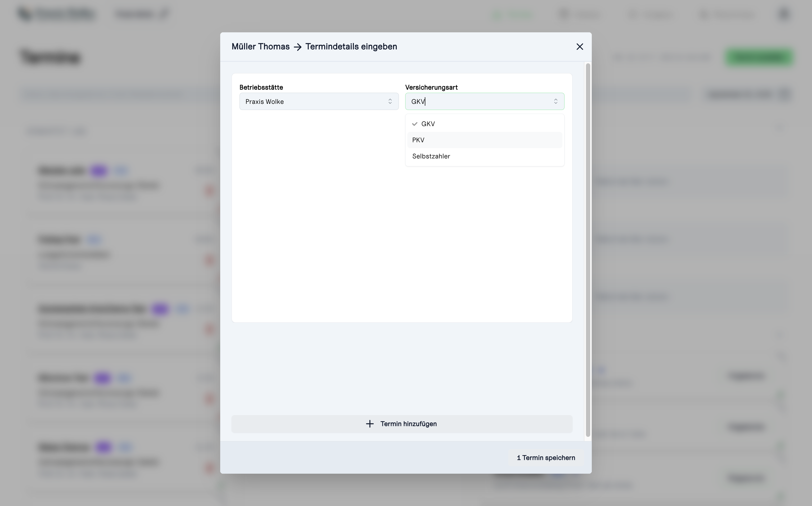Click the Betriebsstätte field label
The height and width of the screenshot is (506, 812).
[261, 87]
